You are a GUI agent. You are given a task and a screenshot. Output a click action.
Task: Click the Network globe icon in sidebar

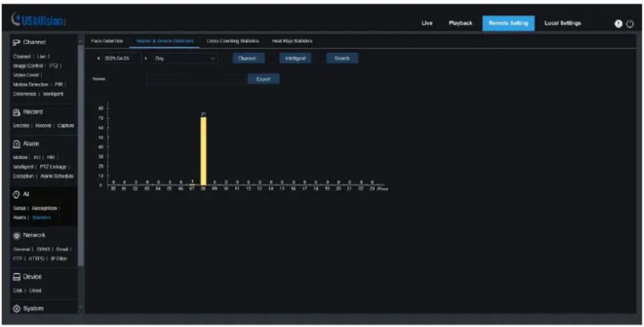pos(17,236)
